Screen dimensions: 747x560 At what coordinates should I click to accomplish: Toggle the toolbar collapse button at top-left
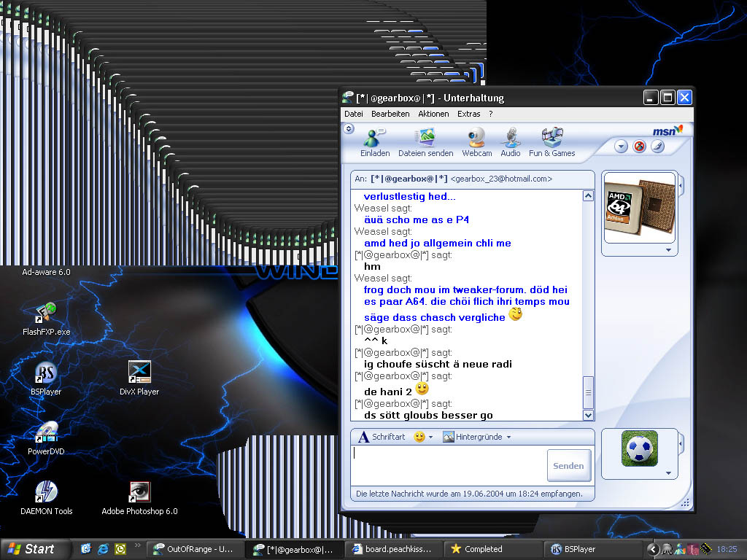(x=349, y=129)
